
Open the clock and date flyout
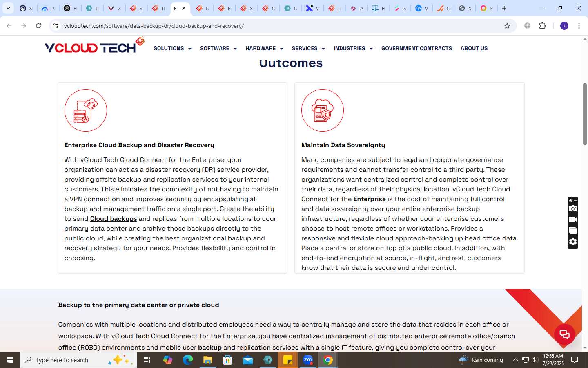tap(553, 360)
